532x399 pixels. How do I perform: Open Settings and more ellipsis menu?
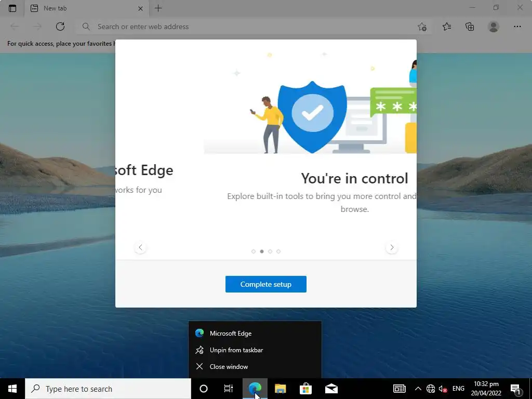point(517,26)
